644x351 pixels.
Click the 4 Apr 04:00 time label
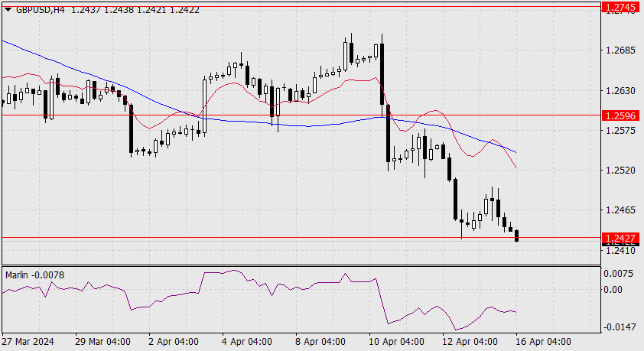pos(247,342)
